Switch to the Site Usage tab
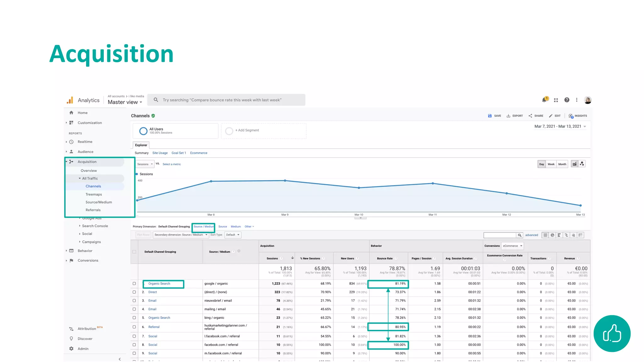Image resolution: width=644 pixels, height=362 pixels. [160, 153]
